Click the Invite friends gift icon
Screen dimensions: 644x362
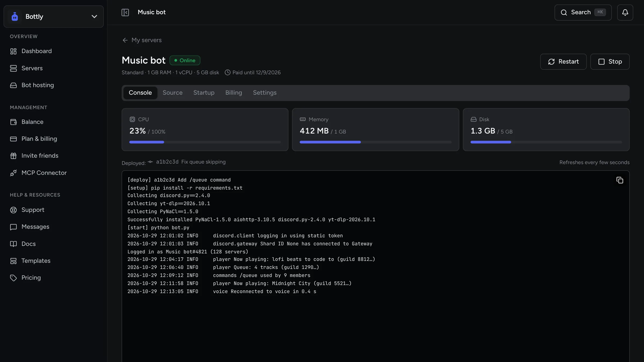point(13,156)
